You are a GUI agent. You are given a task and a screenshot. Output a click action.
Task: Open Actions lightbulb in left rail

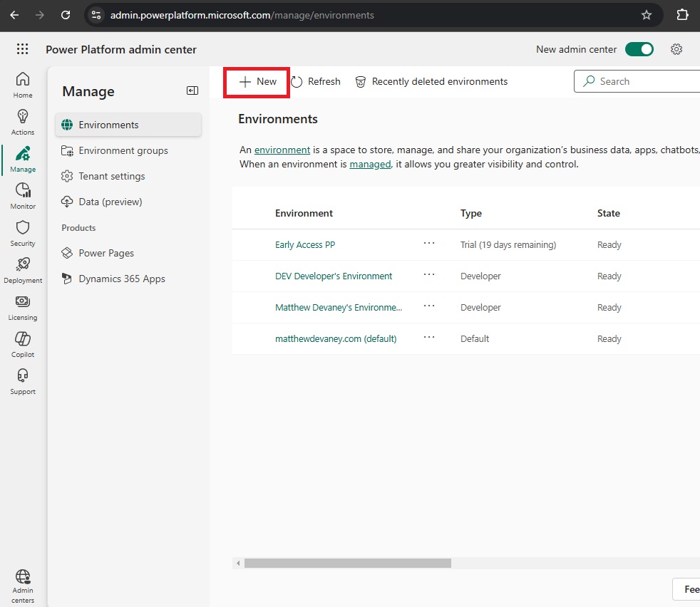23,122
